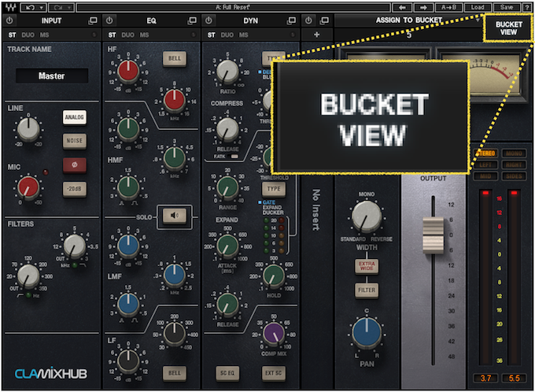Click the red HF gain knob
The height and width of the screenshot is (392, 535).
coord(128,72)
